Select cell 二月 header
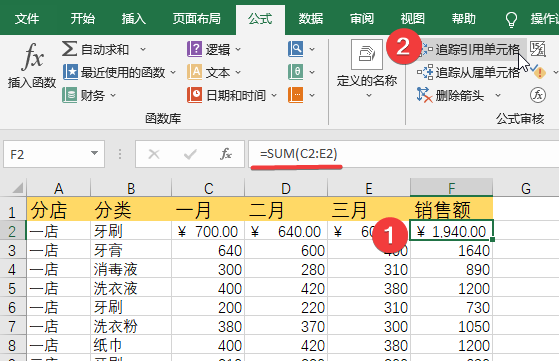This screenshot has height=361, width=559. point(286,210)
